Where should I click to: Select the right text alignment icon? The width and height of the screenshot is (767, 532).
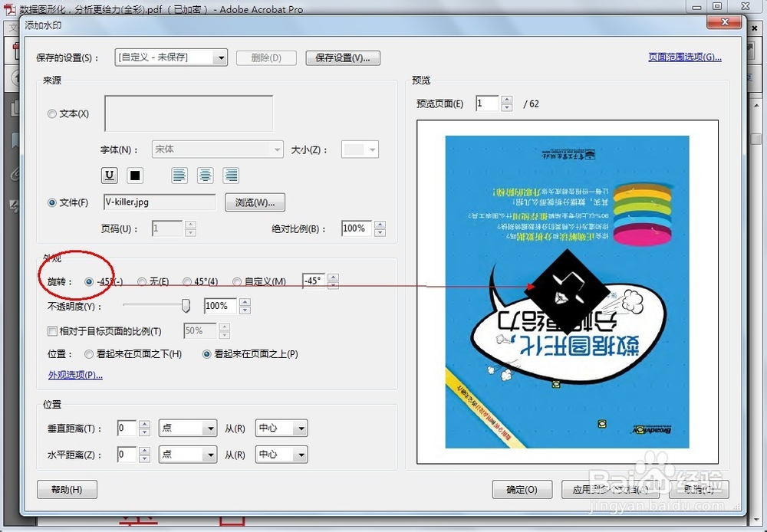point(231,176)
